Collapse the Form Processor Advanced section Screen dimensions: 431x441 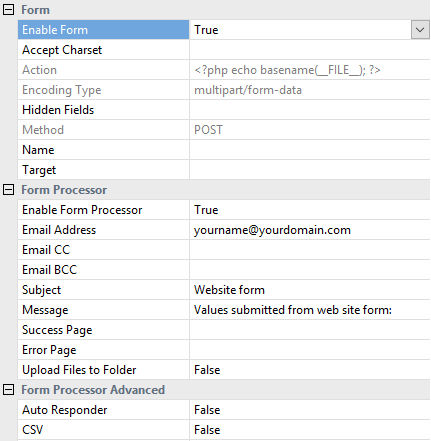8,390
